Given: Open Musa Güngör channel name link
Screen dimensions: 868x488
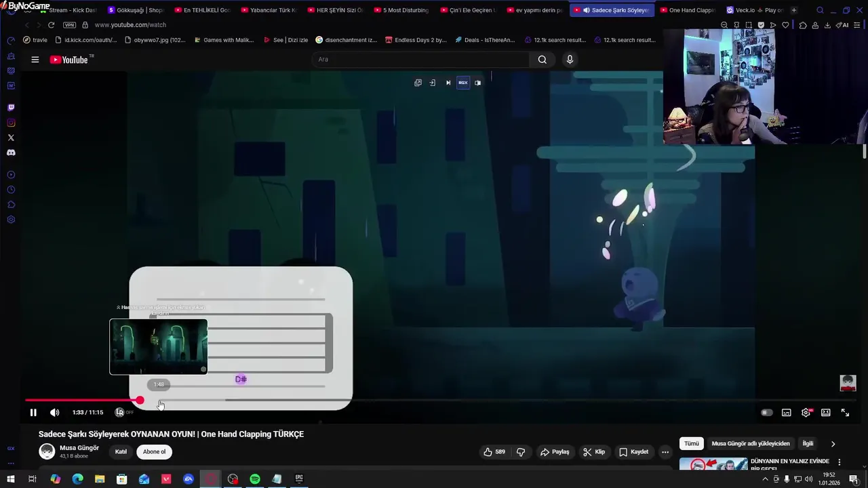Looking at the screenshot, I should pos(79,448).
